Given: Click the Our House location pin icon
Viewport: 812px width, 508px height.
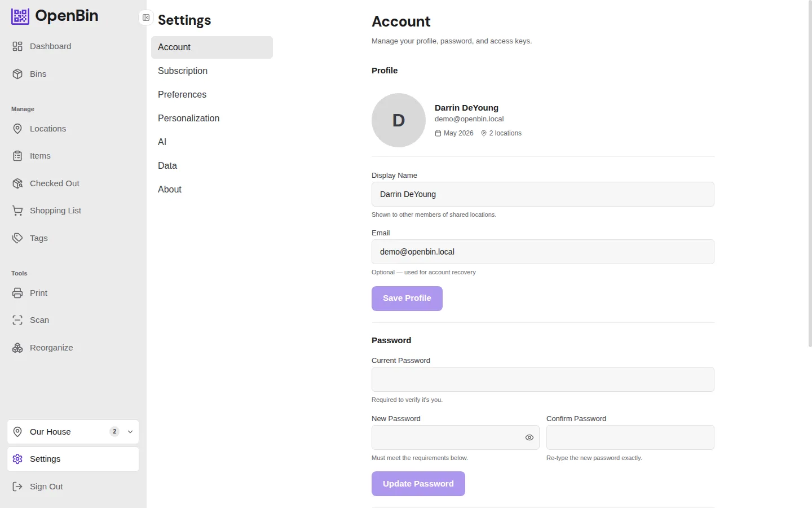Looking at the screenshot, I should click(17, 432).
